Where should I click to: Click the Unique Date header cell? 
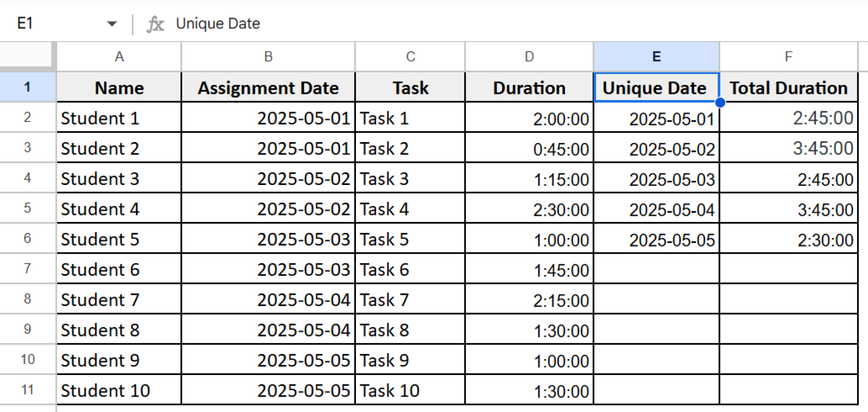coord(656,88)
